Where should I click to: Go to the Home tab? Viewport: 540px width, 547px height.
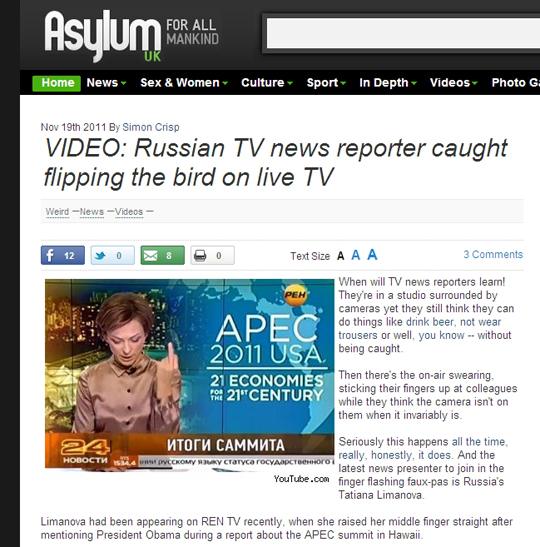coord(57,83)
